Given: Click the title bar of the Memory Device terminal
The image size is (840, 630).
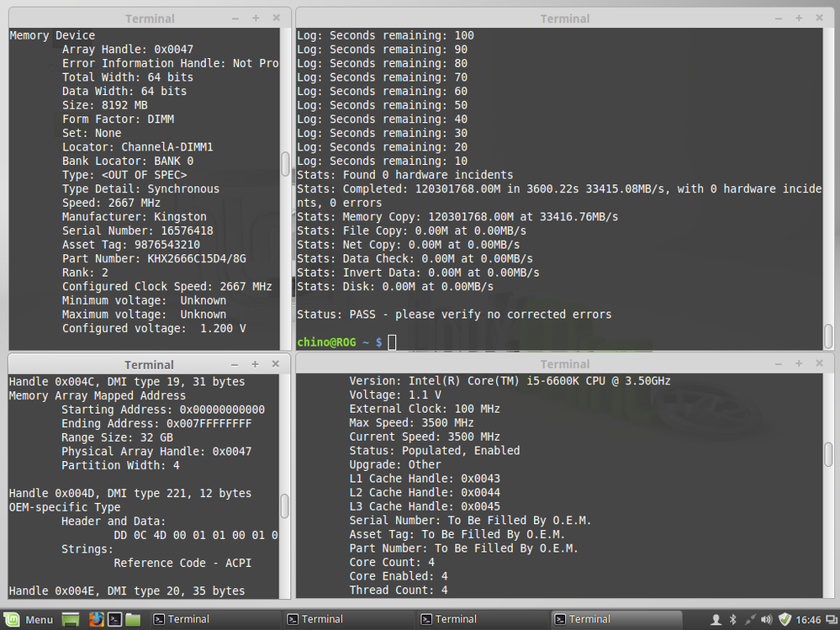Looking at the screenshot, I should (x=150, y=19).
